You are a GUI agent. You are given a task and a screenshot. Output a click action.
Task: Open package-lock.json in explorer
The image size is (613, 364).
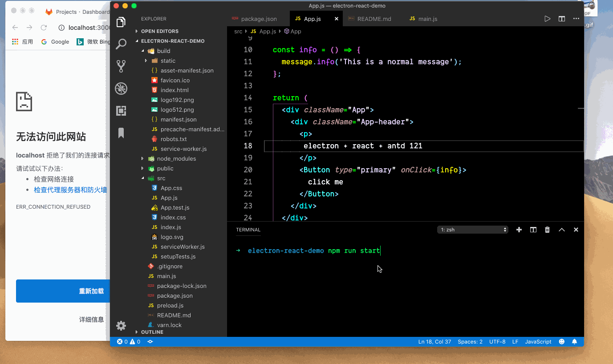coord(182,286)
